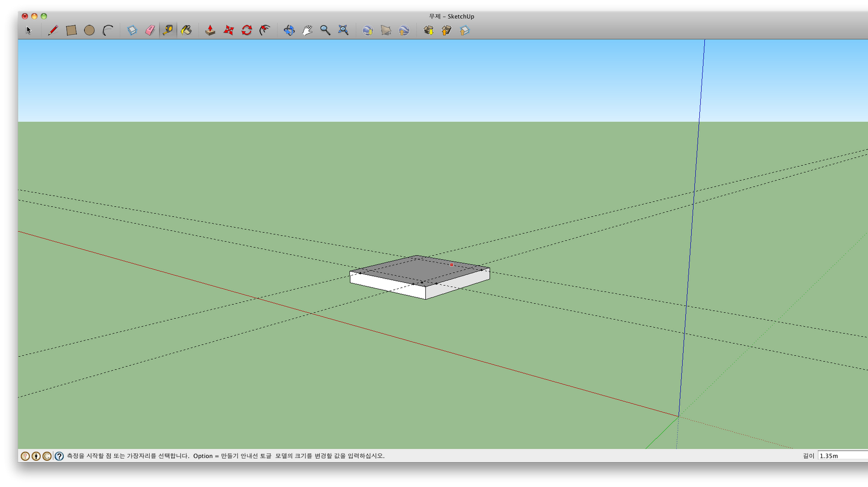Screen dimensions: 868x487
Task: Click the Share Model icon
Action: (446, 30)
